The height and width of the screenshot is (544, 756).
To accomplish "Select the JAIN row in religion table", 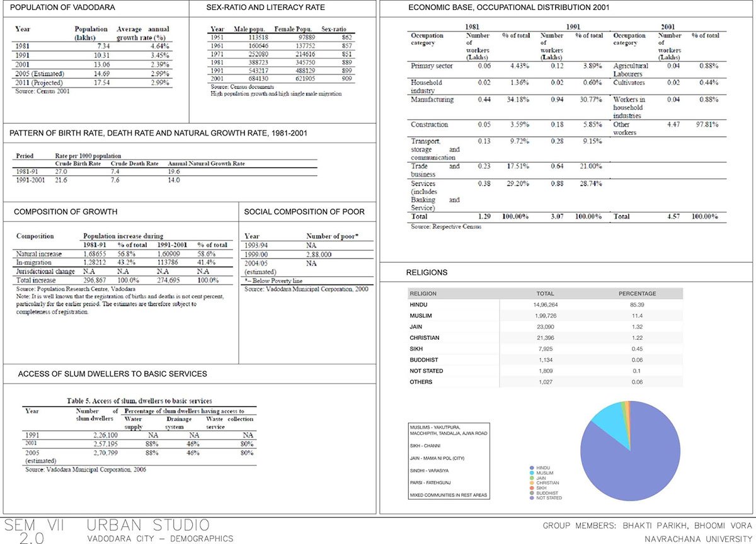I will coord(545,327).
